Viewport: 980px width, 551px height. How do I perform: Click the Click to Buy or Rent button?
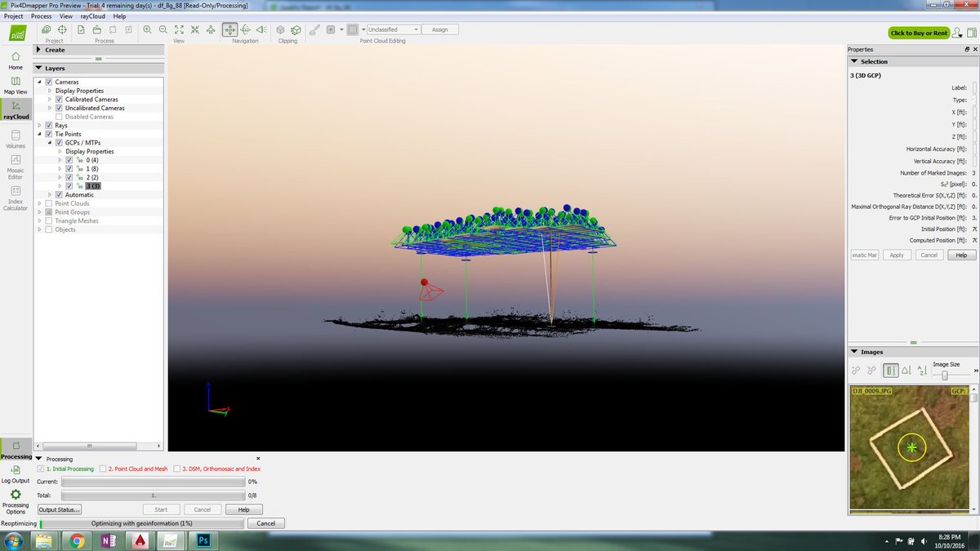pyautogui.click(x=919, y=33)
